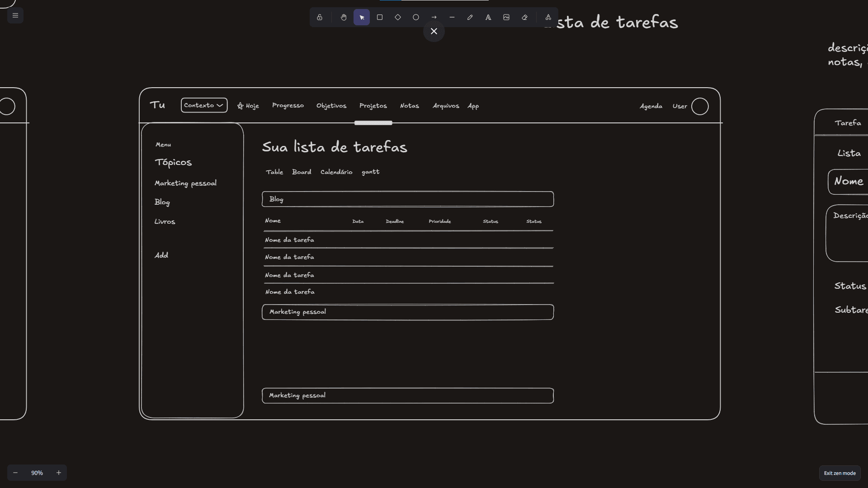Select the Text tool

(488, 17)
